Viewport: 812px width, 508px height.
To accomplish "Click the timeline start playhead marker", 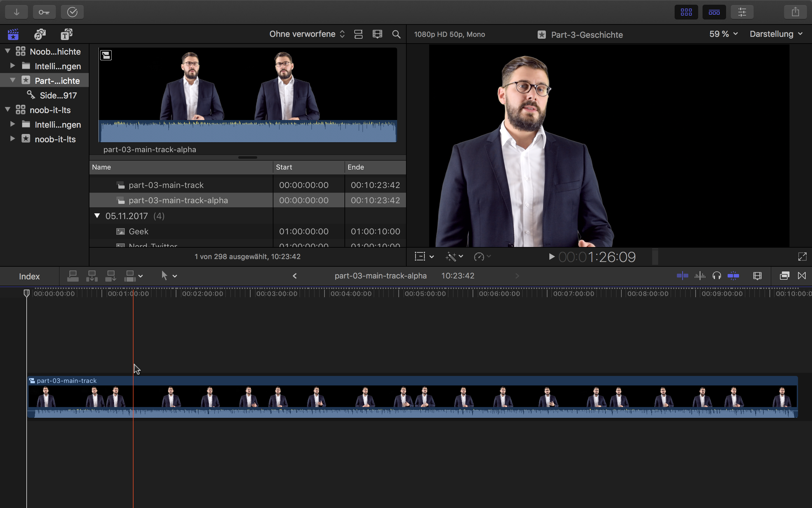I will pyautogui.click(x=27, y=293).
